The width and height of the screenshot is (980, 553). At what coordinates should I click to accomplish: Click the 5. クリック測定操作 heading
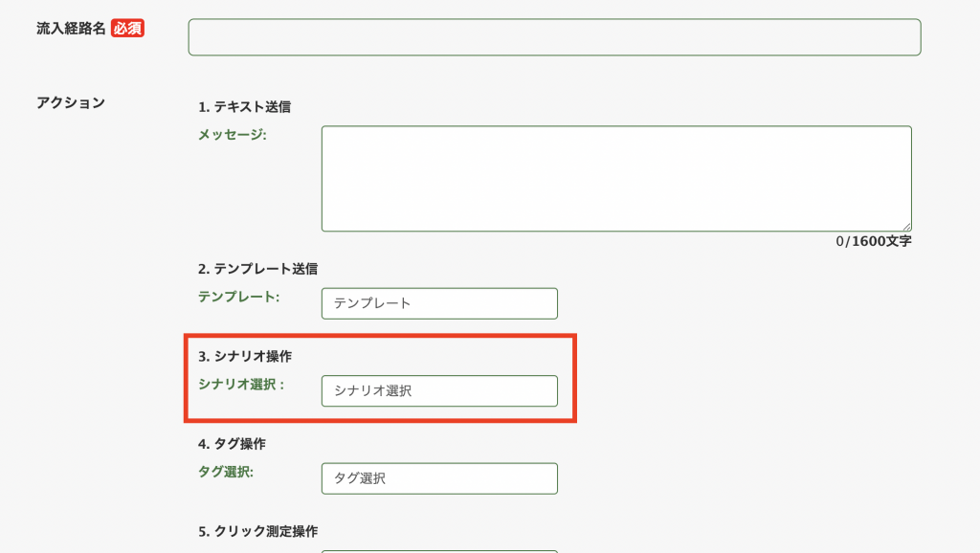point(258,531)
